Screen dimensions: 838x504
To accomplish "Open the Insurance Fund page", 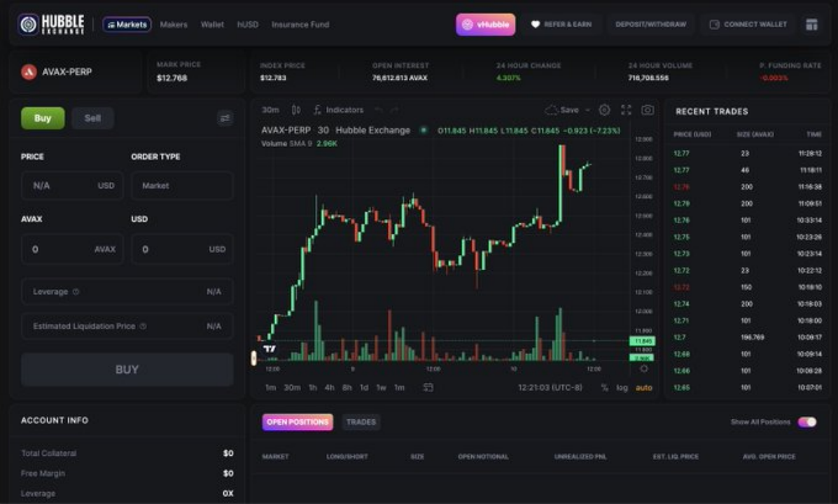I will 300,24.
